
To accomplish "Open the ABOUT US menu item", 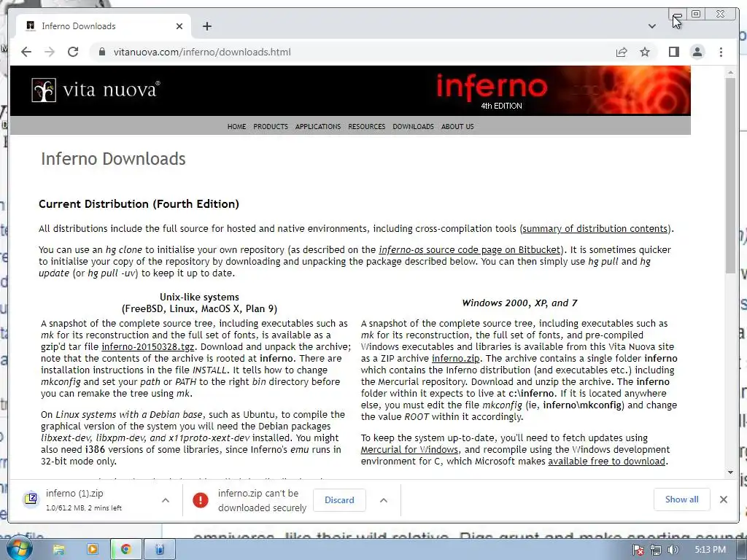I will pyautogui.click(x=457, y=127).
